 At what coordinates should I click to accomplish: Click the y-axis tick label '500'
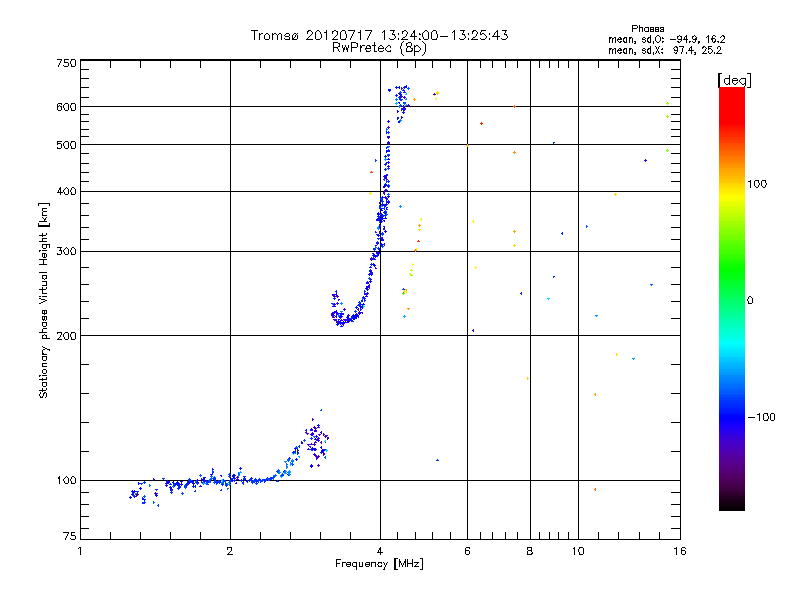click(x=66, y=145)
